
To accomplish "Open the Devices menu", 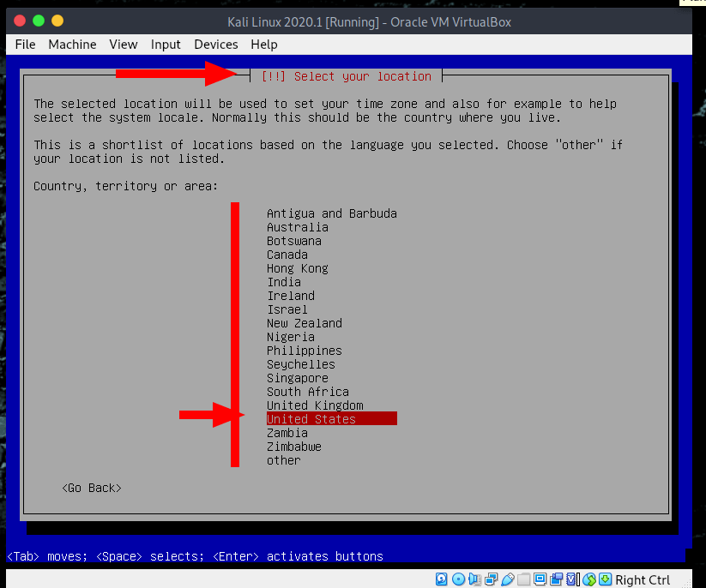I will point(215,45).
